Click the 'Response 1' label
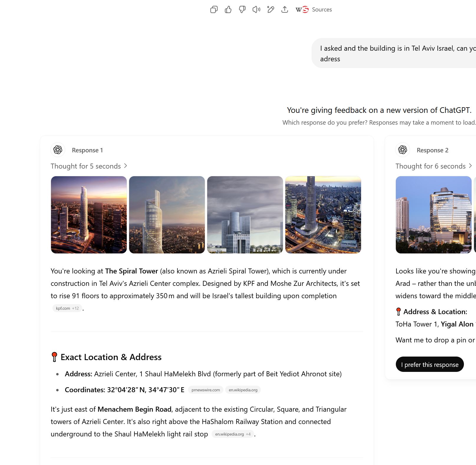Image resolution: width=476 pixels, height=465 pixels. click(x=88, y=150)
